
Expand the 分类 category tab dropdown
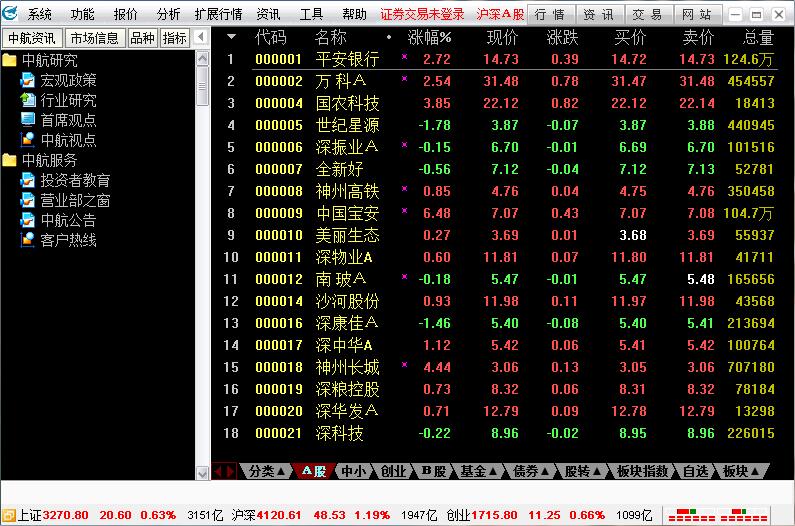(267, 471)
